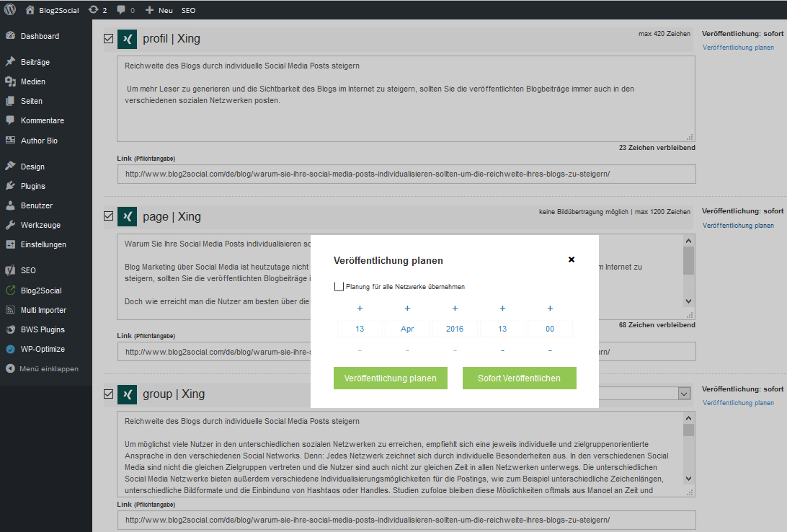787x532 pixels.
Task: Open comments bubble icon in admin bar
Action: (x=121, y=9)
